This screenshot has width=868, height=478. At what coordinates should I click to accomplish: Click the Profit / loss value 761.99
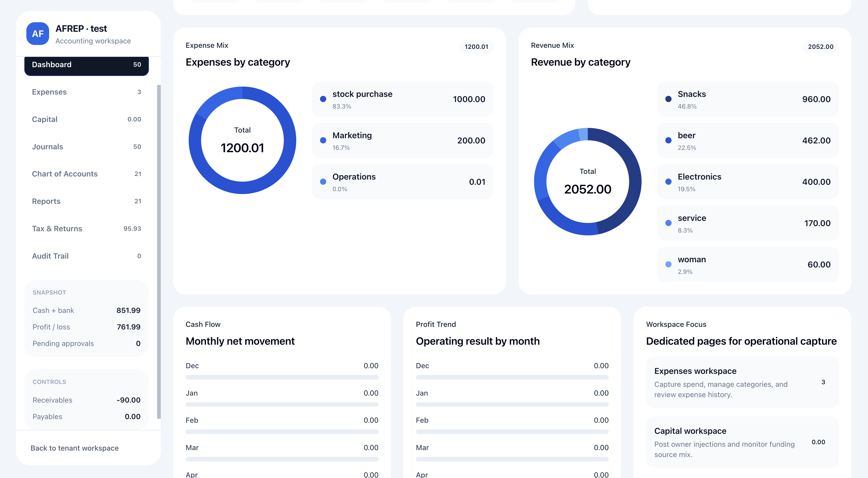point(128,327)
